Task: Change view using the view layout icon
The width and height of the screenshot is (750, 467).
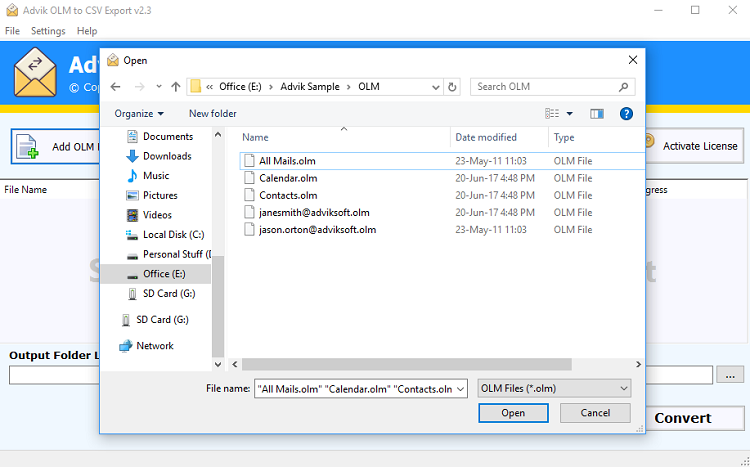Action: click(x=552, y=113)
